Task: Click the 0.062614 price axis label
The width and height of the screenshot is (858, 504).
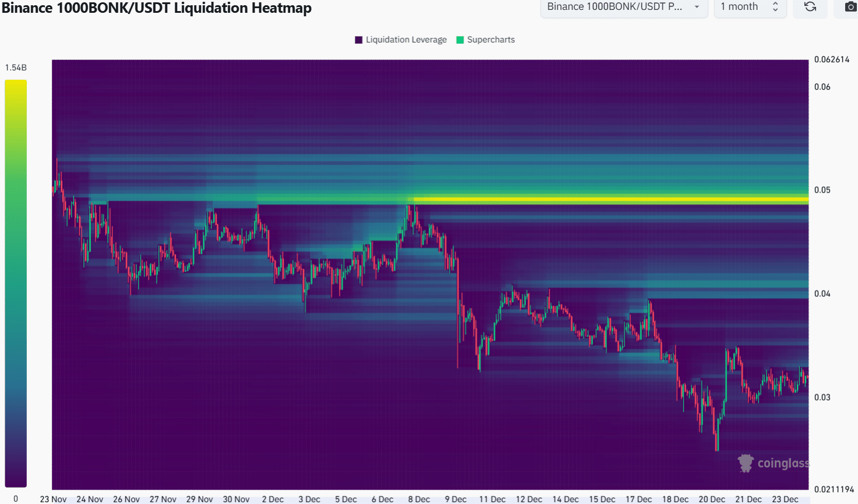Action: (832, 59)
